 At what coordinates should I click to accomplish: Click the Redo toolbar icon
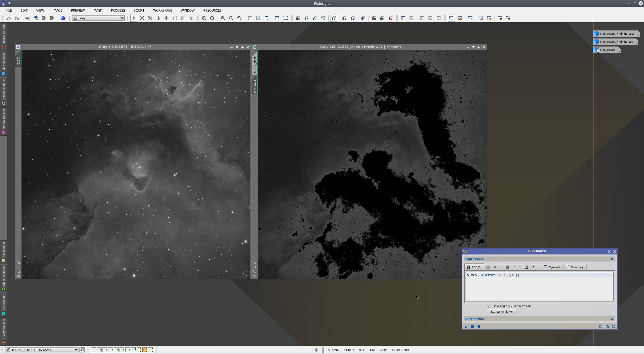coord(17,18)
